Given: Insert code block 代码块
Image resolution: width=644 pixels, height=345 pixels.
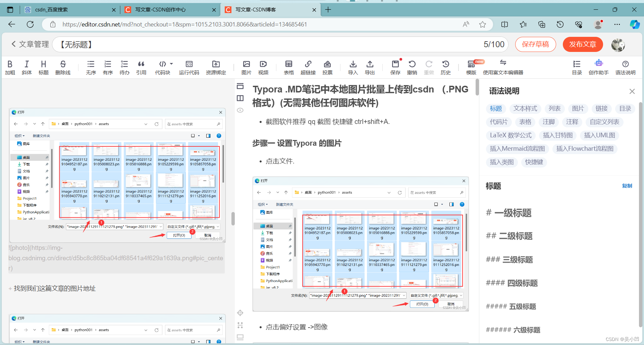Looking at the screenshot, I should tap(163, 67).
